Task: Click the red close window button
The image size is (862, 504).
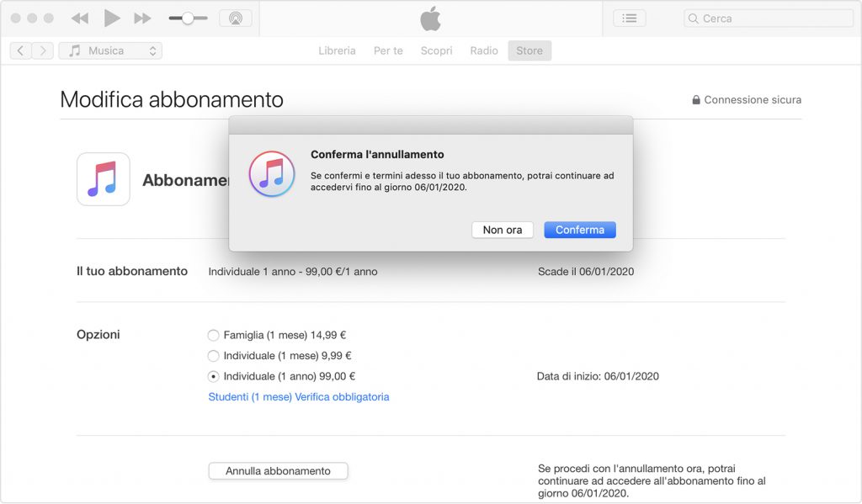Action: pyautogui.click(x=16, y=19)
